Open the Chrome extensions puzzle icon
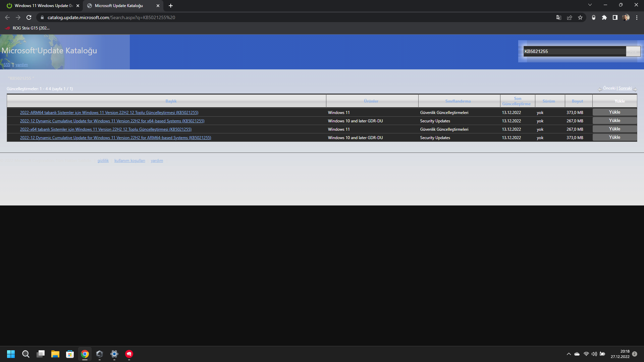This screenshot has width=644, height=362. tap(604, 17)
